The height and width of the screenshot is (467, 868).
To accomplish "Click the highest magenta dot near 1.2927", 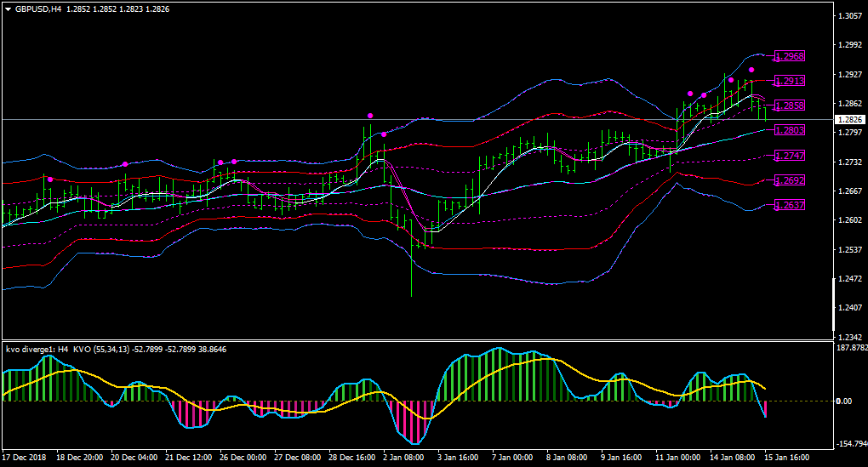I will click(751, 70).
